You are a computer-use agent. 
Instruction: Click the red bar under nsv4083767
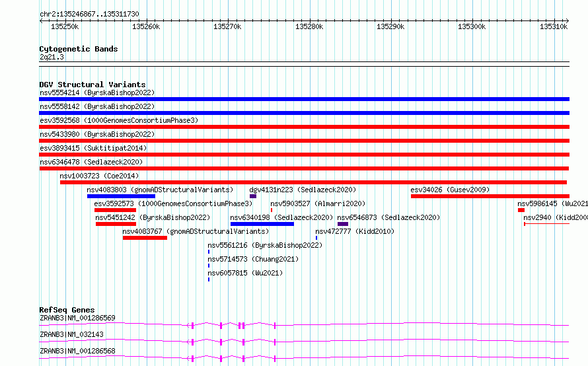(145, 238)
